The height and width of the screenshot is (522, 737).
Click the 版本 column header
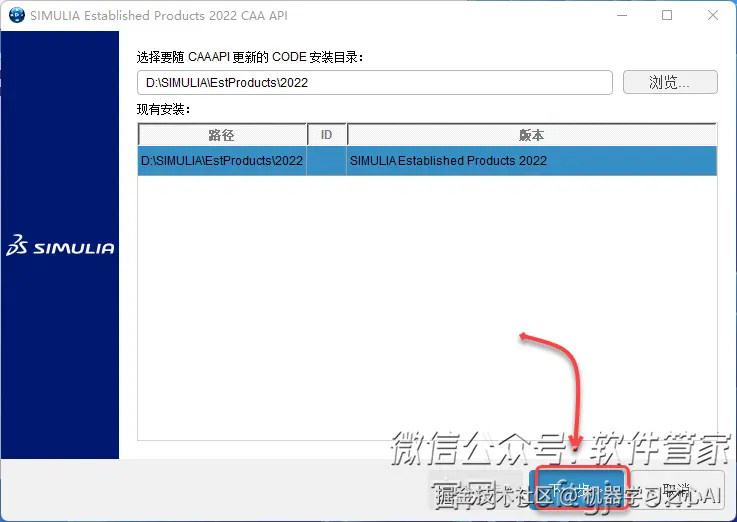pos(532,135)
